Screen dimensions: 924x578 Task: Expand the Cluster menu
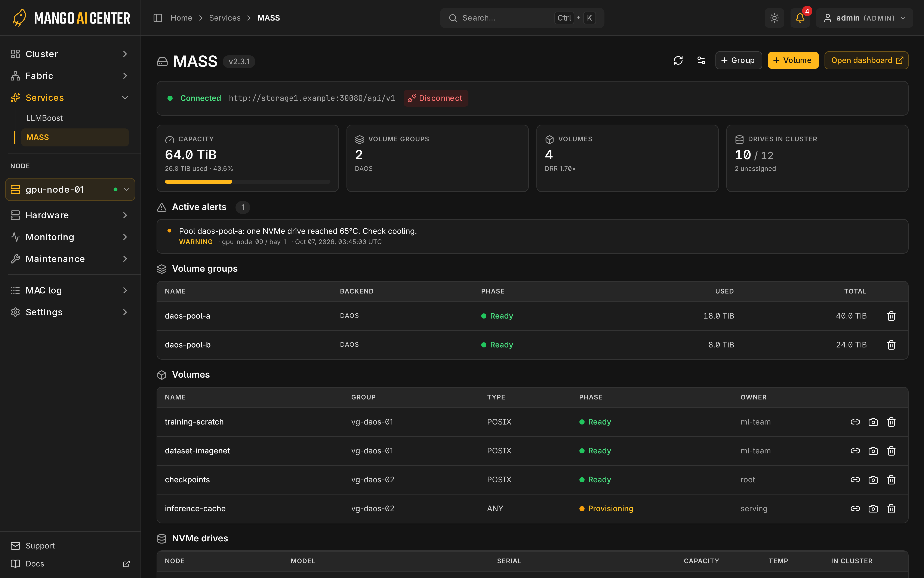click(x=70, y=54)
